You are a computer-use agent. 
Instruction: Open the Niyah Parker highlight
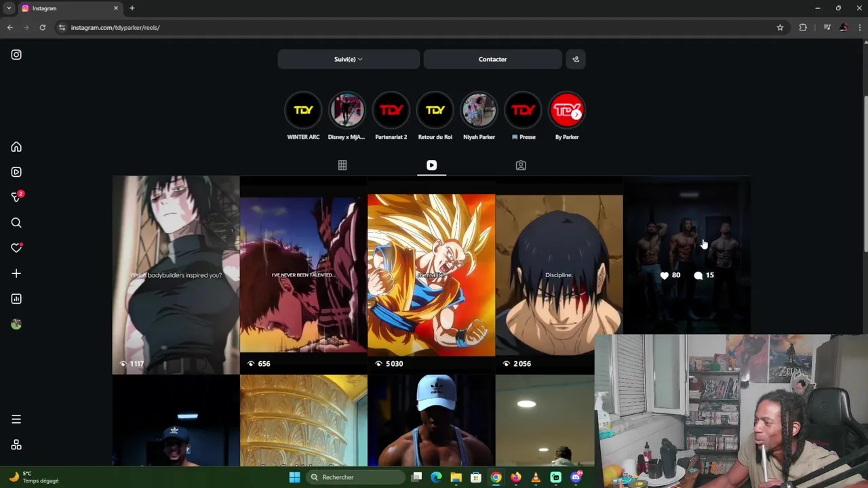tap(479, 110)
